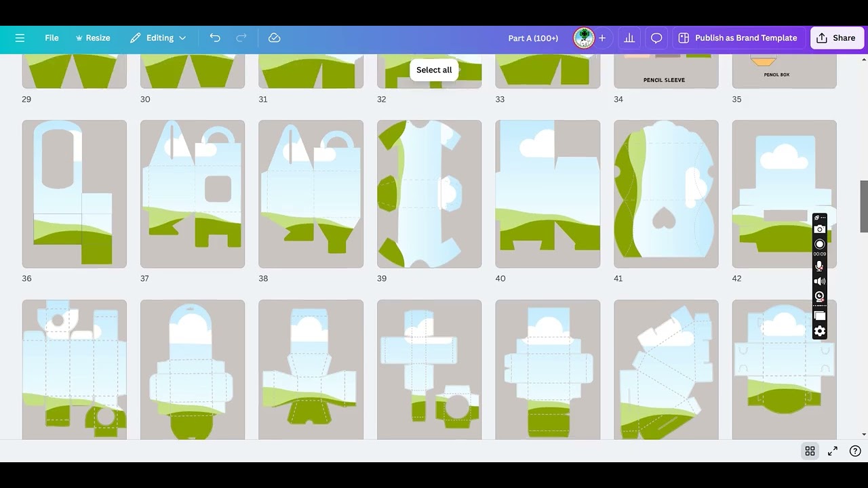Enter fullscreen present mode

point(833,451)
